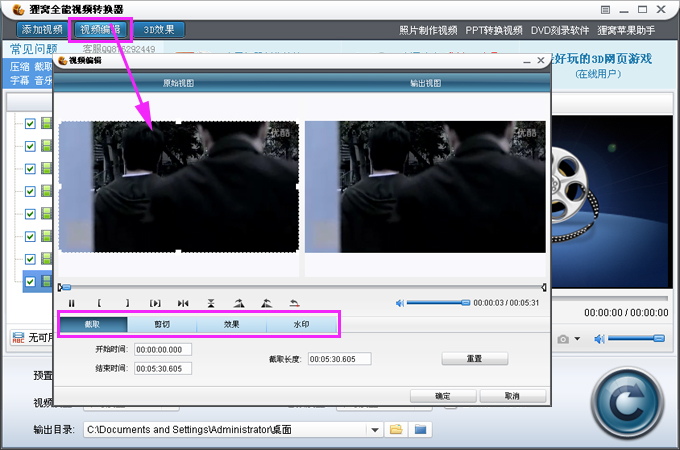Uncheck the seventh file list checkbox
680x450 pixels.
[30, 259]
